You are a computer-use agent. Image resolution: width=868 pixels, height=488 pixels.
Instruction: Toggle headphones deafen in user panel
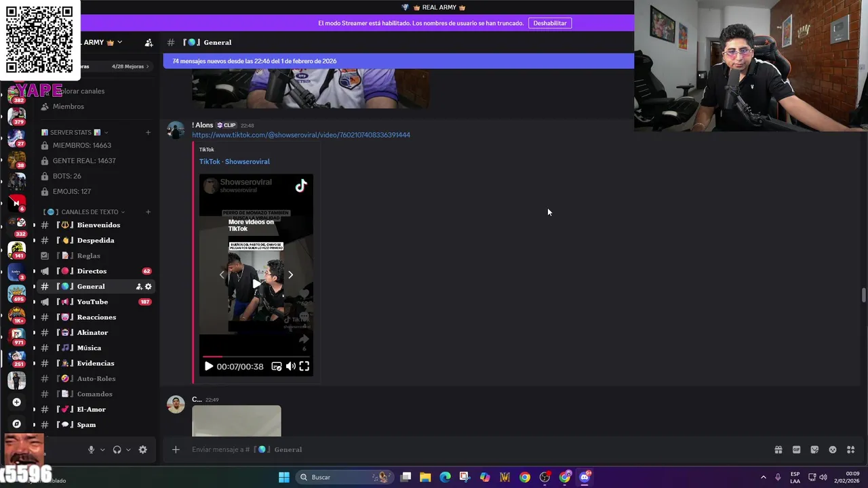(117, 449)
